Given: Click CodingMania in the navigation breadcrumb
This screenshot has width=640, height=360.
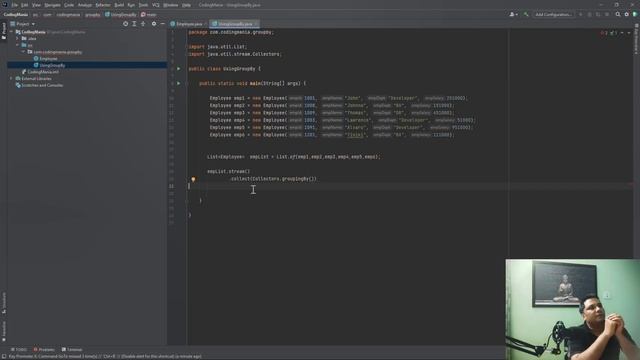Looking at the screenshot, I should [x=16, y=14].
